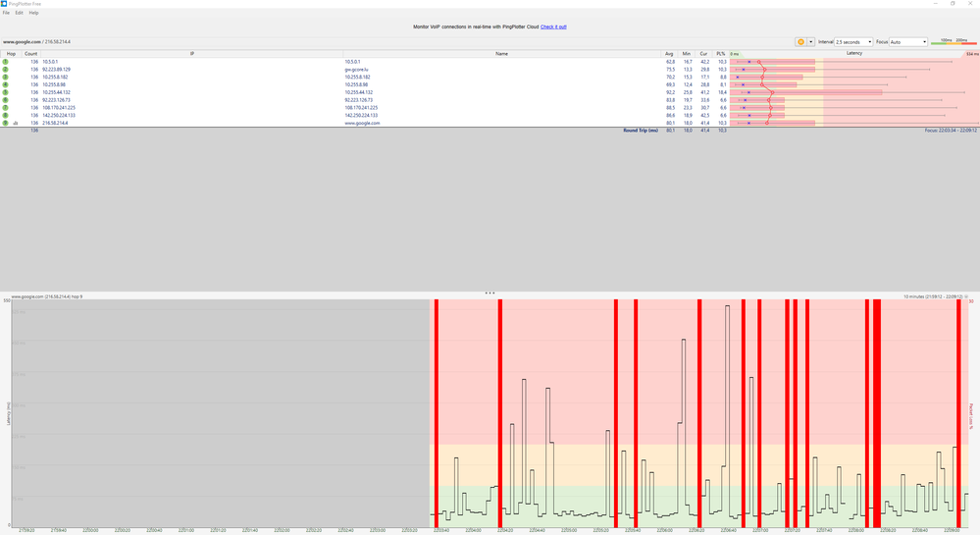Select the hop 7 green circle icon
This screenshot has height=535, width=980.
6,108
